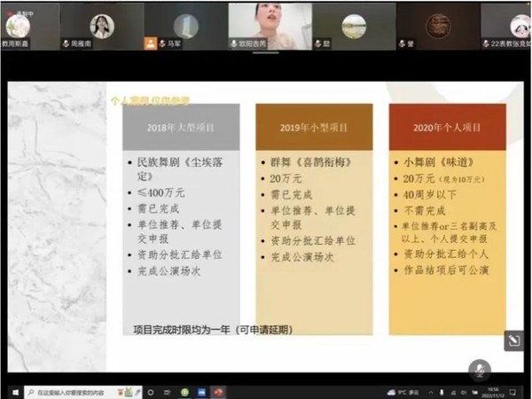Click the 2018年大型项目 column header
Screen dimensions: 532x399
(x=180, y=128)
